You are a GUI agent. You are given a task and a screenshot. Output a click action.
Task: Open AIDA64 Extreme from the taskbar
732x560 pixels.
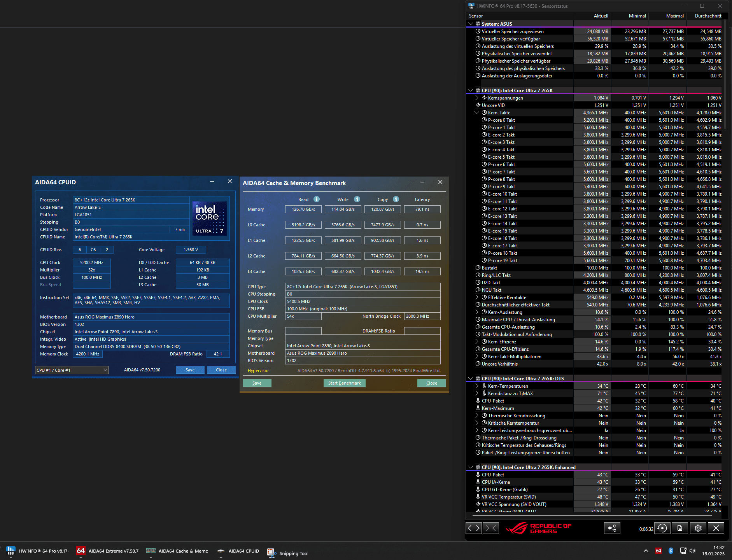(107, 551)
